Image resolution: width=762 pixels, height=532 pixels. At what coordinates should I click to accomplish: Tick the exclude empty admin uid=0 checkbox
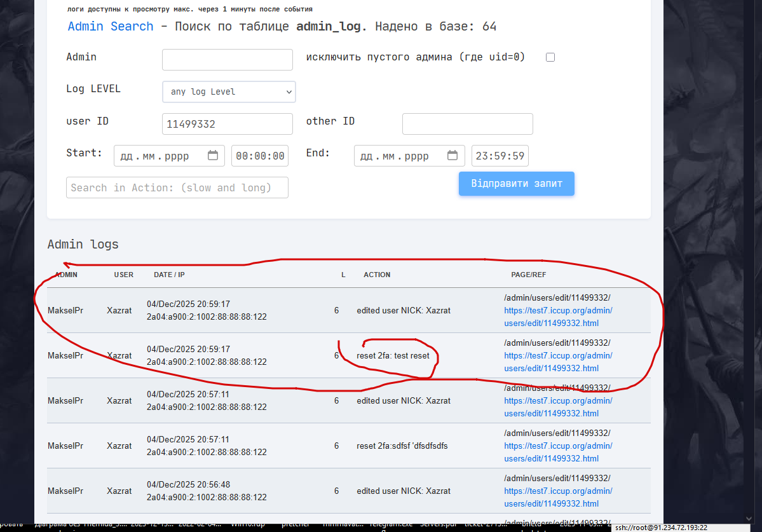tap(550, 57)
